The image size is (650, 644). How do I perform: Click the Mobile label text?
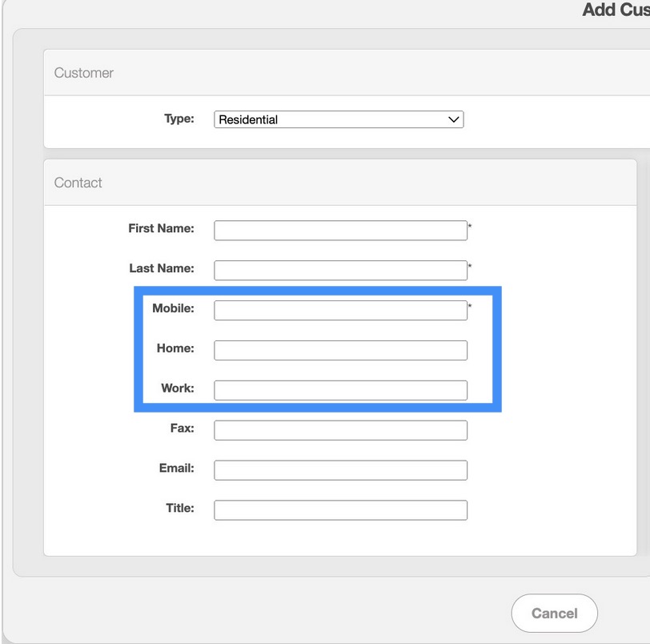coord(173,308)
